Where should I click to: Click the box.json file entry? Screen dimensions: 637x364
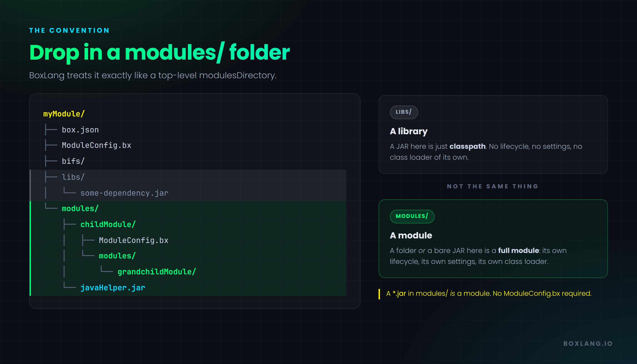(x=80, y=130)
